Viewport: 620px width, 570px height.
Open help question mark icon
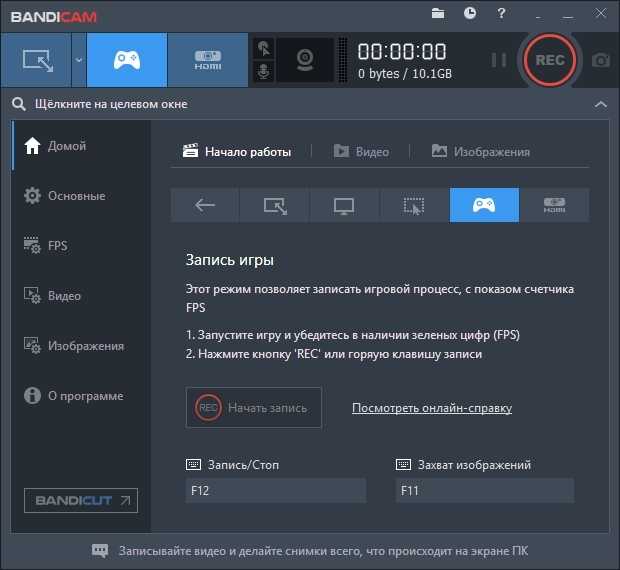tap(501, 14)
